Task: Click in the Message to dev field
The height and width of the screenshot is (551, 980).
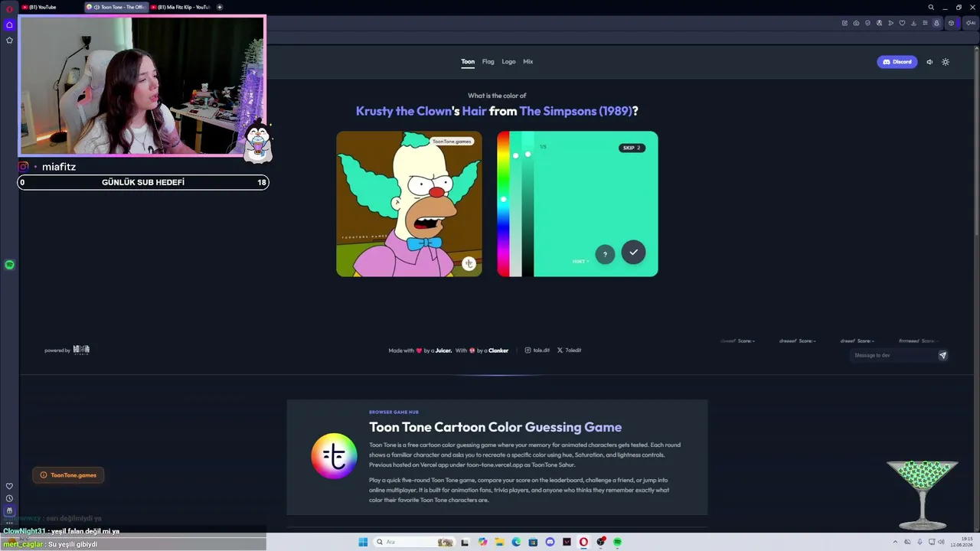Action: 893,355
